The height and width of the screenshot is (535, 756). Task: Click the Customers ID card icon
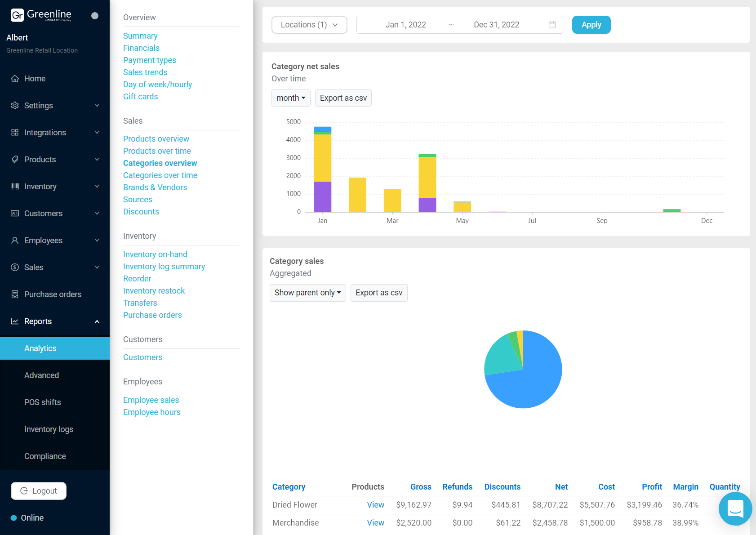[15, 214]
